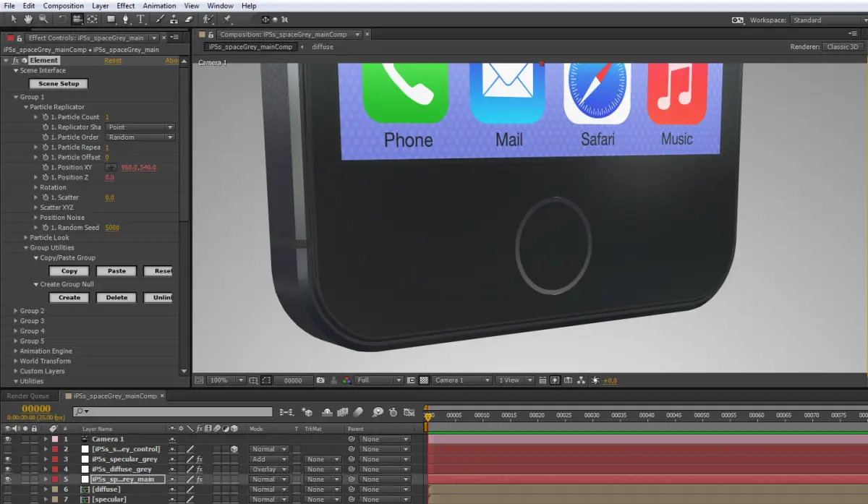The width and height of the screenshot is (868, 504).
Task: Select the Unified Camera tool
Action: point(78,19)
